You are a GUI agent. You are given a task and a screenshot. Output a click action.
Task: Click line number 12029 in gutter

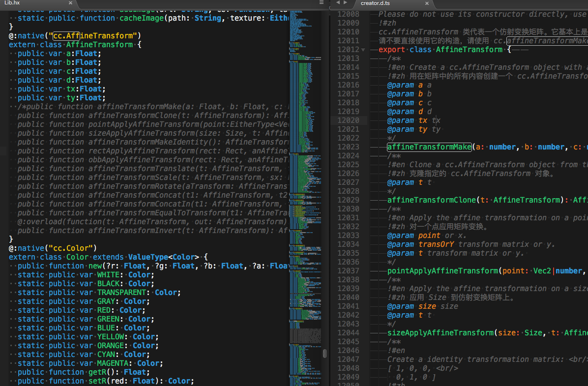[x=348, y=200]
